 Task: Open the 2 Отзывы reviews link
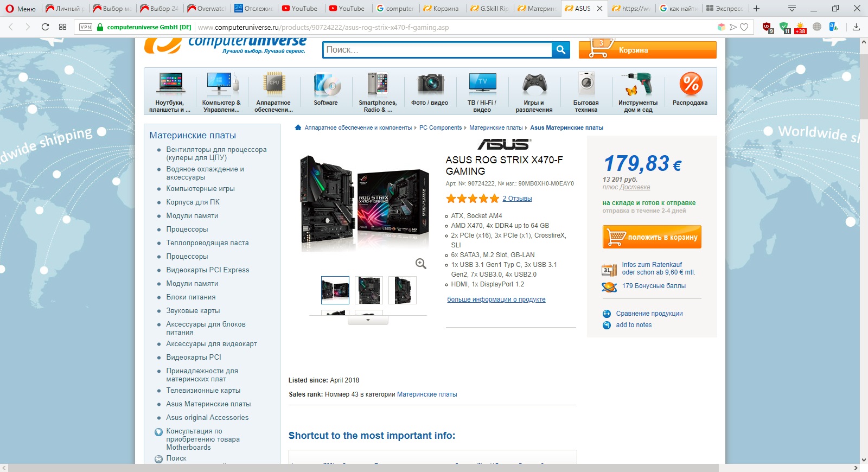pos(517,199)
